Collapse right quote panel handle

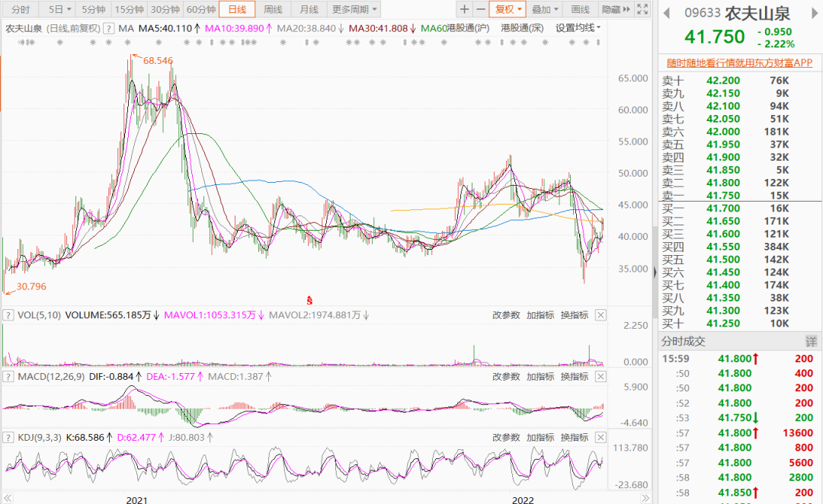(655, 273)
